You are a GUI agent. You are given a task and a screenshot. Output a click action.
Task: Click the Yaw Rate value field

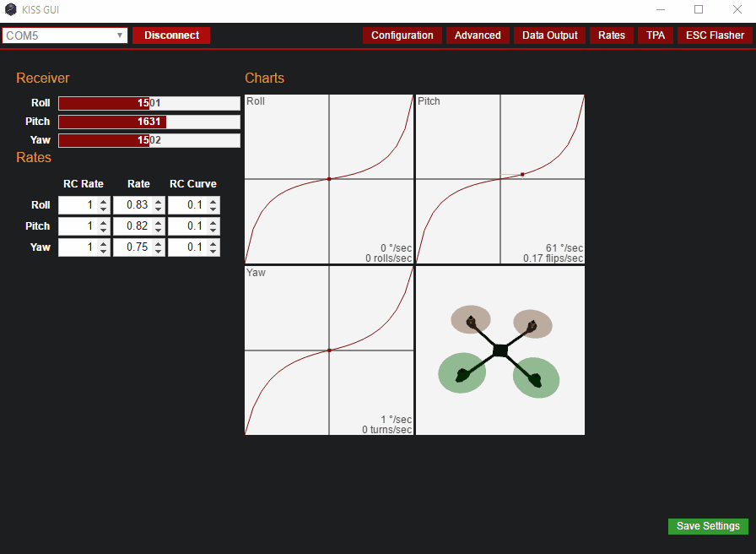pyautogui.click(x=131, y=247)
